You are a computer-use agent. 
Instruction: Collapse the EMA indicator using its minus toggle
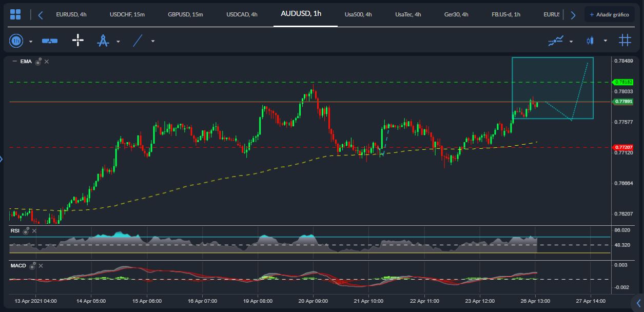coord(14,61)
